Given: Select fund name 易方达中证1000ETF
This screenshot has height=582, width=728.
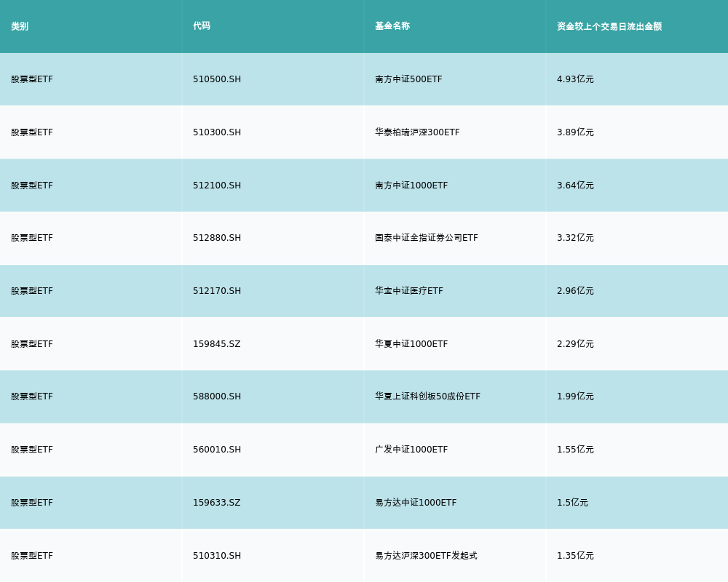Looking at the screenshot, I should (x=416, y=503).
